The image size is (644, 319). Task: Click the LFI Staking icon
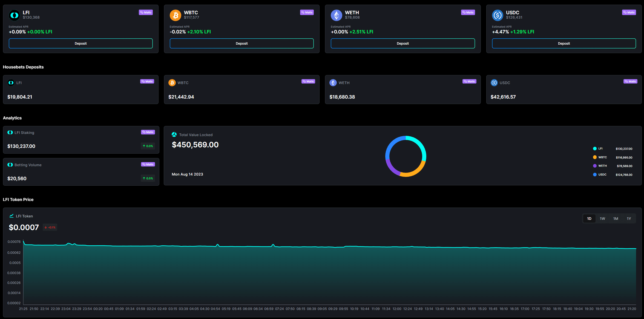point(10,132)
